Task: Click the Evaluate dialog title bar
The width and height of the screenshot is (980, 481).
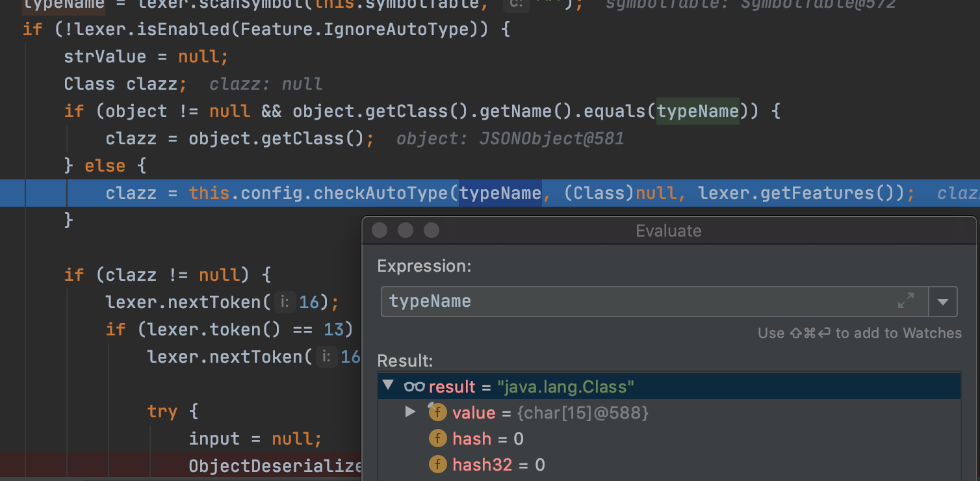Action: 669,231
